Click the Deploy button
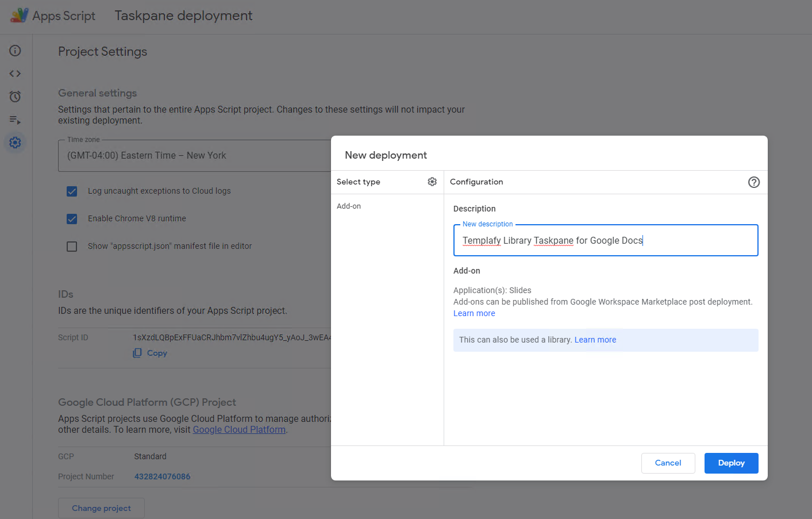This screenshot has height=519, width=812. 732,463
